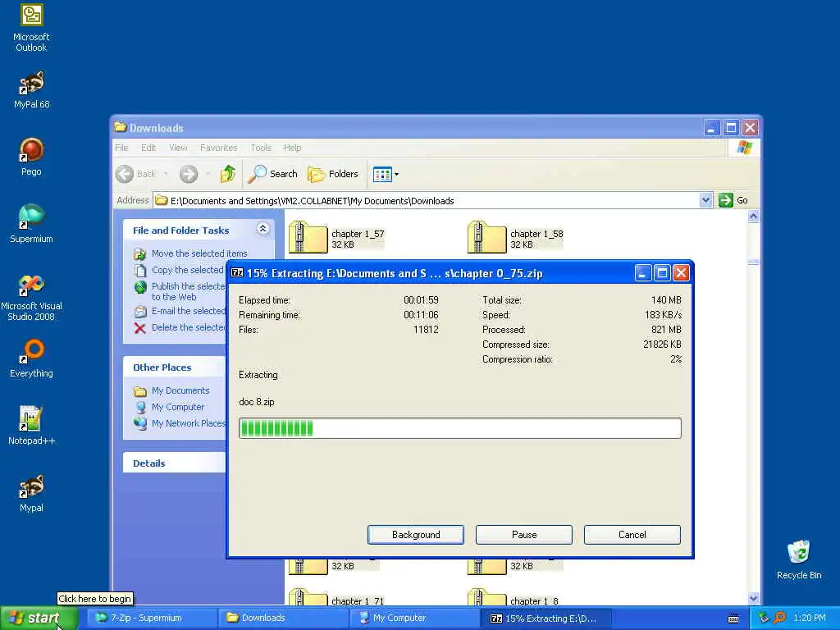Click the orange magnifier tray icon
This screenshot has width=840, height=630.
(x=780, y=618)
